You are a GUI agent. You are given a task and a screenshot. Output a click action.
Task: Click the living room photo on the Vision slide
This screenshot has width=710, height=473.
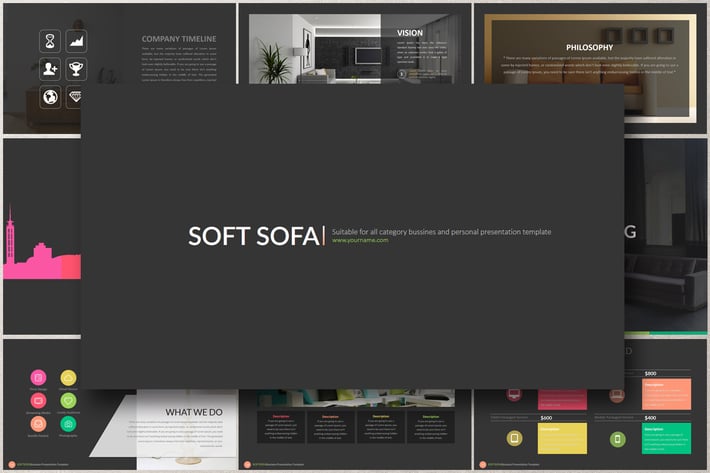pyautogui.click(x=315, y=49)
